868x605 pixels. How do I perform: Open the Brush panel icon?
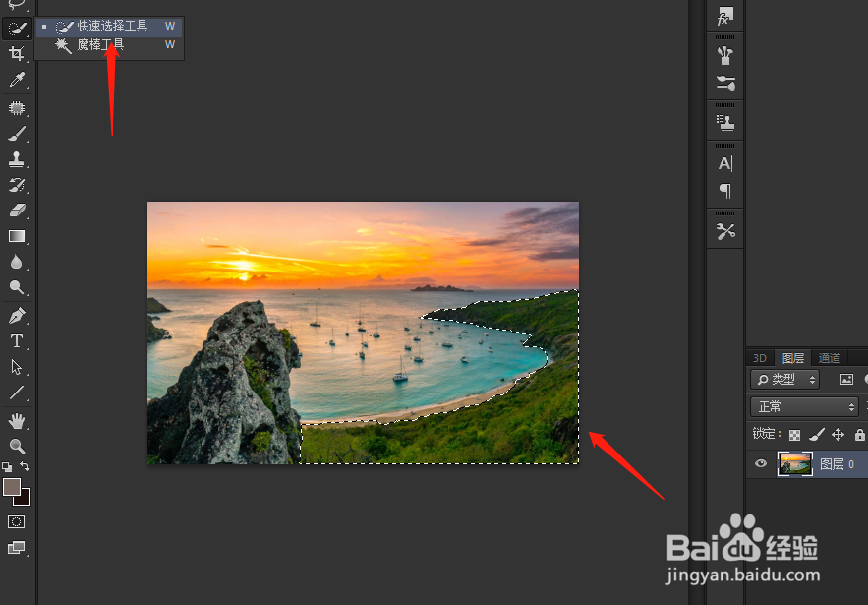(x=724, y=55)
